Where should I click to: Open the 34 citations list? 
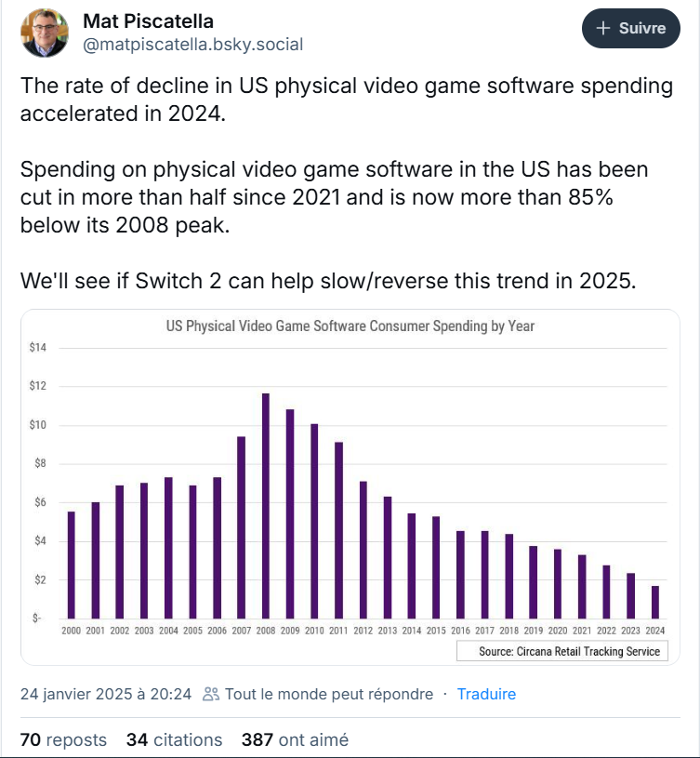click(x=174, y=740)
